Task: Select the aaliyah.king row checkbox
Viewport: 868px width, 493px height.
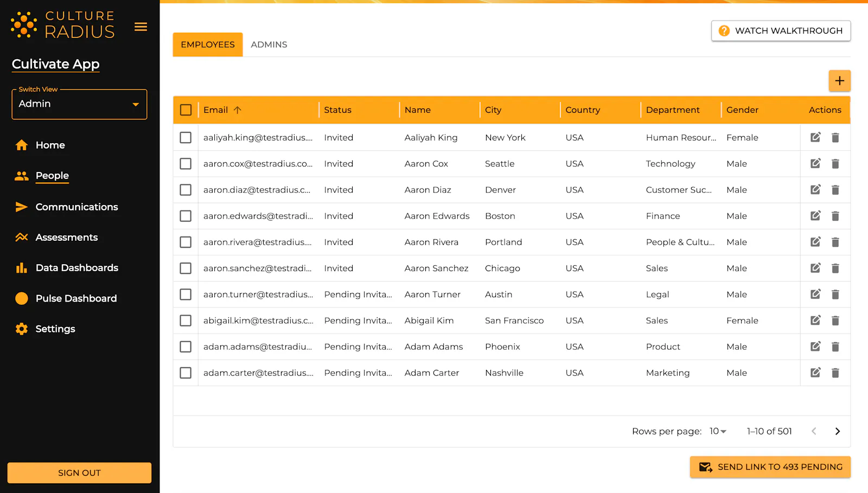Action: tap(186, 138)
